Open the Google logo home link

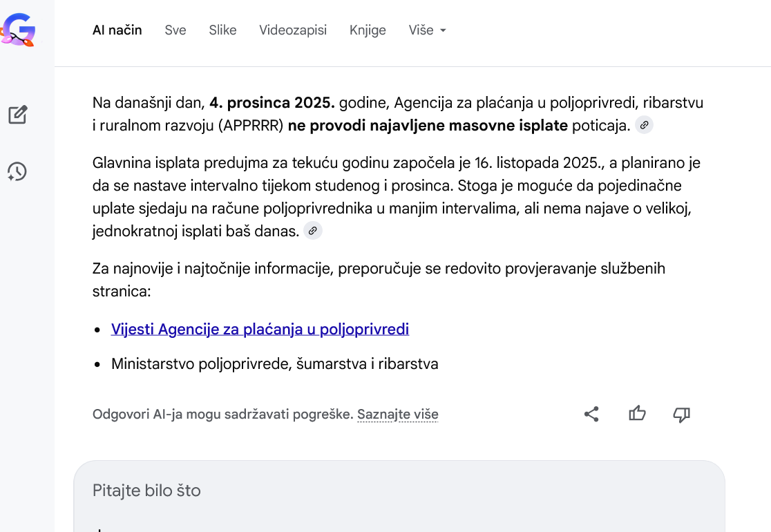coord(18,30)
